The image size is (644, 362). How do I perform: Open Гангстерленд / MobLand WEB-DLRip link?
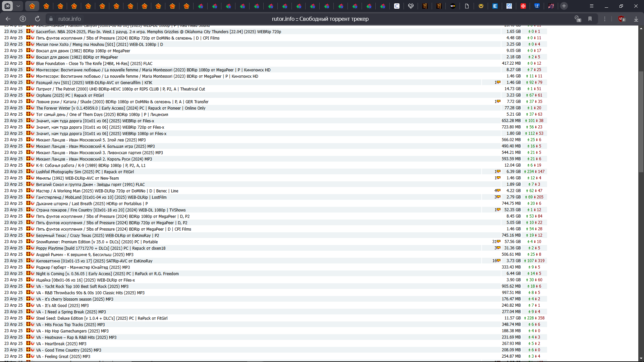(101, 197)
